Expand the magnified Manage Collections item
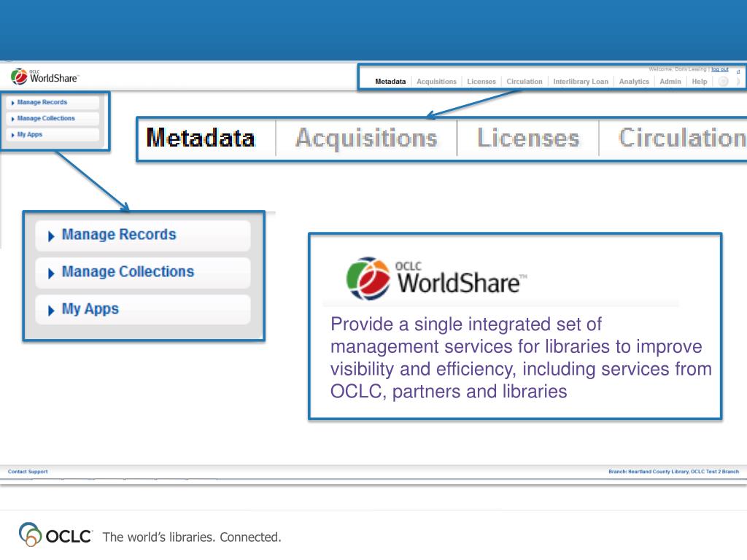Image resolution: width=747 pixels, height=560 pixels. point(128,272)
